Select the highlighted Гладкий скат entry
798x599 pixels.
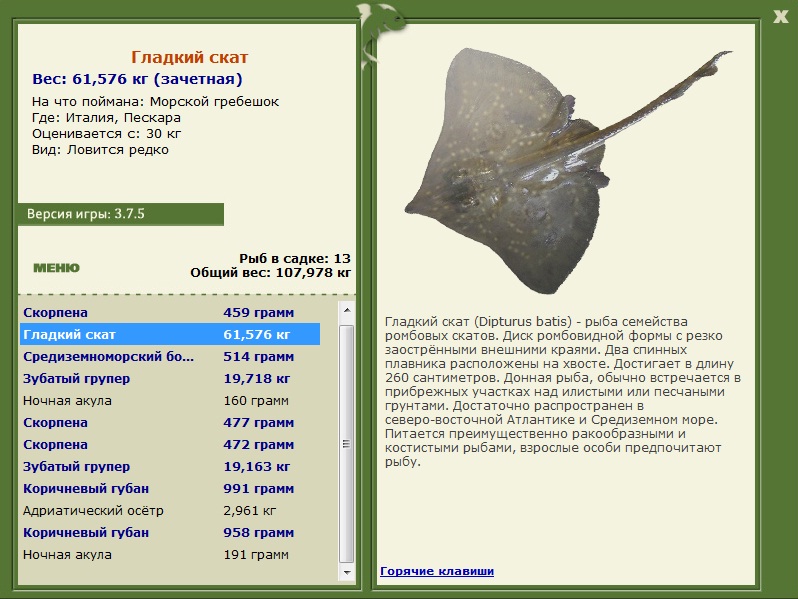(170, 334)
